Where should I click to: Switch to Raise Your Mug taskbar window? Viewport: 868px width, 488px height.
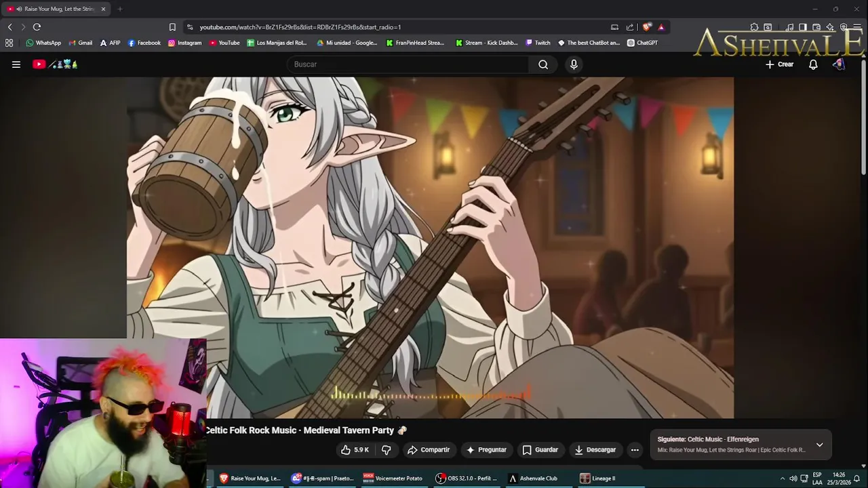(250, 479)
